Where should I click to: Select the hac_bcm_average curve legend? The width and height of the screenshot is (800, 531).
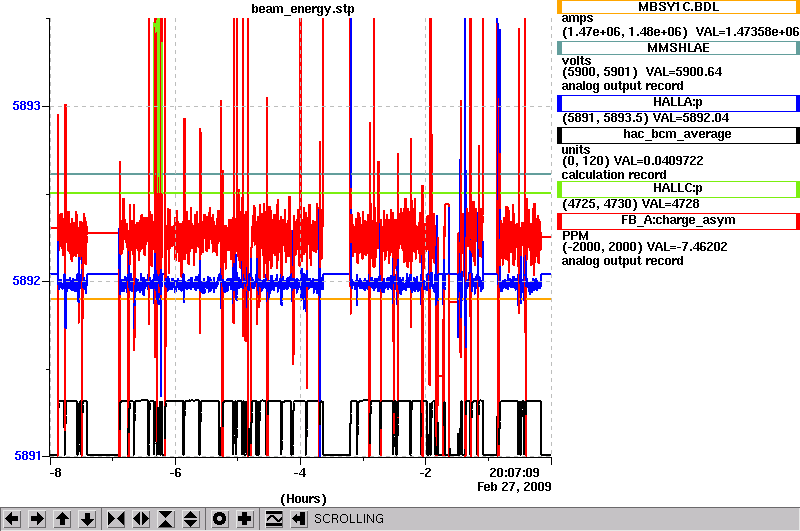(x=678, y=135)
